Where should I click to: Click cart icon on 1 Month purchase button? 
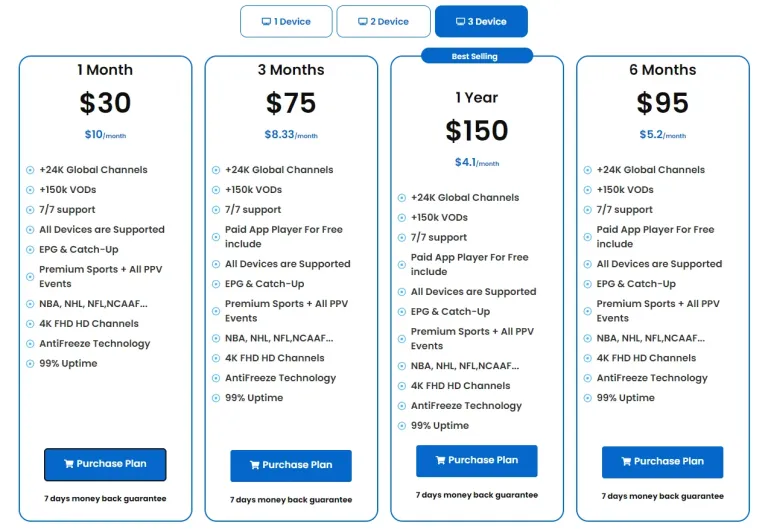click(69, 464)
